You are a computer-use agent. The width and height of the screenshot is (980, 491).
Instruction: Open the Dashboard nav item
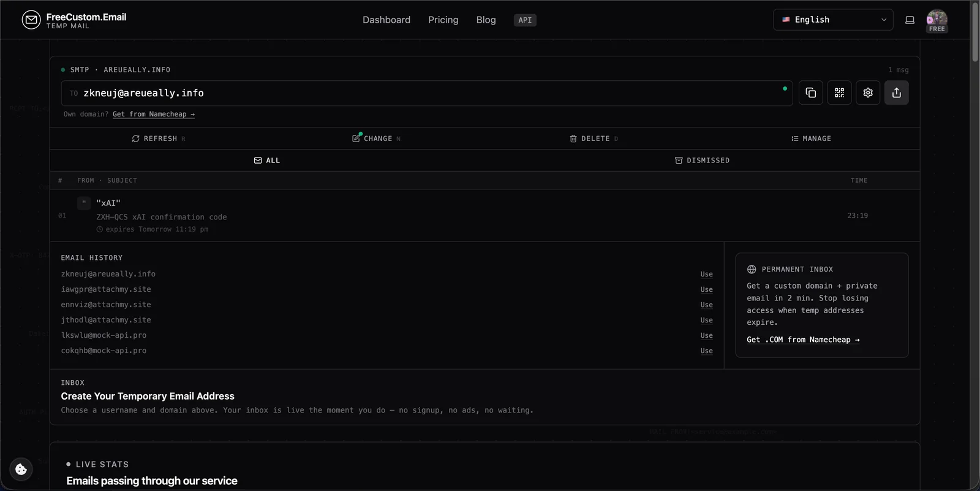pos(386,20)
